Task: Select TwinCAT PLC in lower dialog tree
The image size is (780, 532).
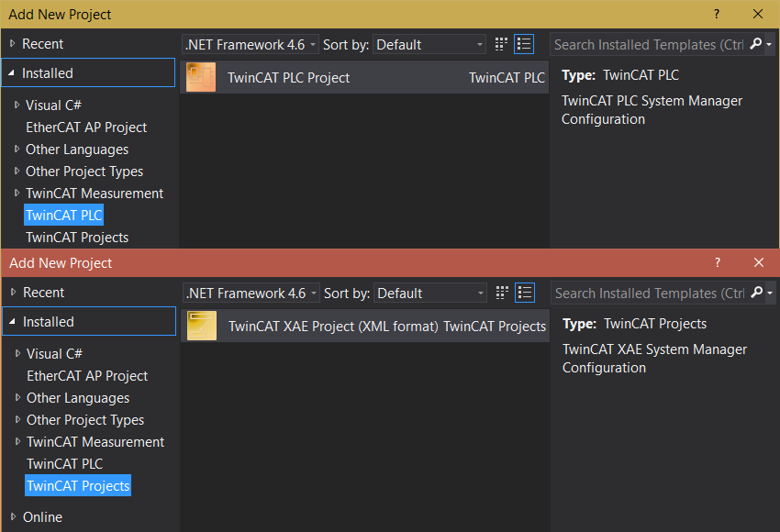Action: pyautogui.click(x=64, y=464)
